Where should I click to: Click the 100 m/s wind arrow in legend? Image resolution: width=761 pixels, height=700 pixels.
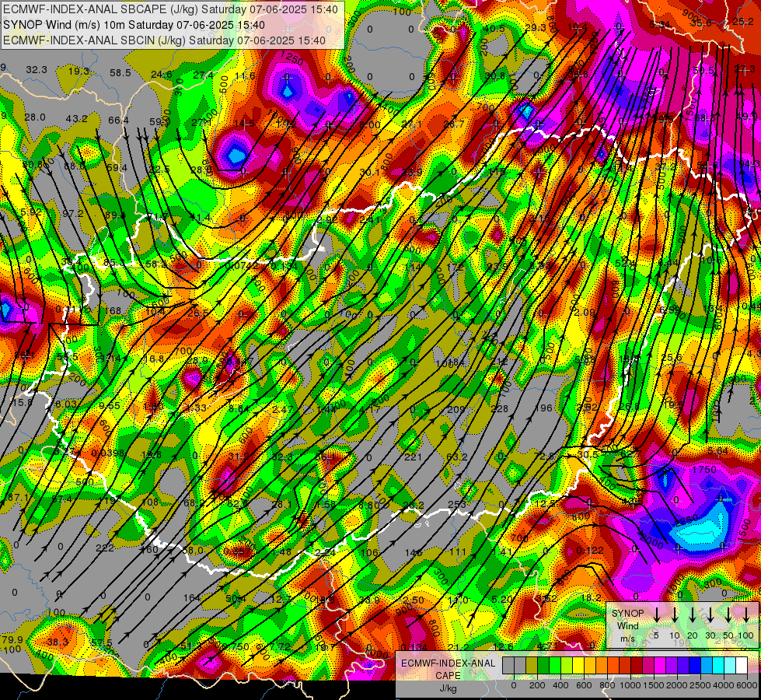pyautogui.click(x=746, y=614)
